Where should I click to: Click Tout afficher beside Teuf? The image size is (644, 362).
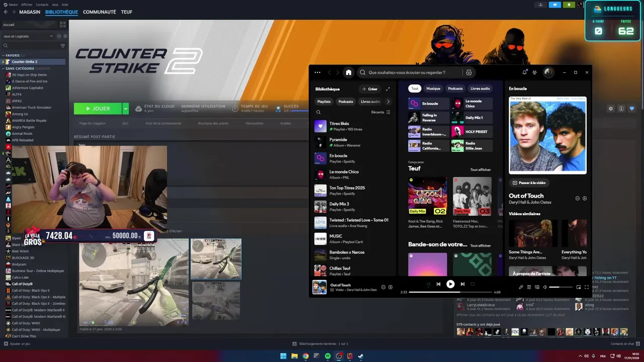tap(480, 170)
